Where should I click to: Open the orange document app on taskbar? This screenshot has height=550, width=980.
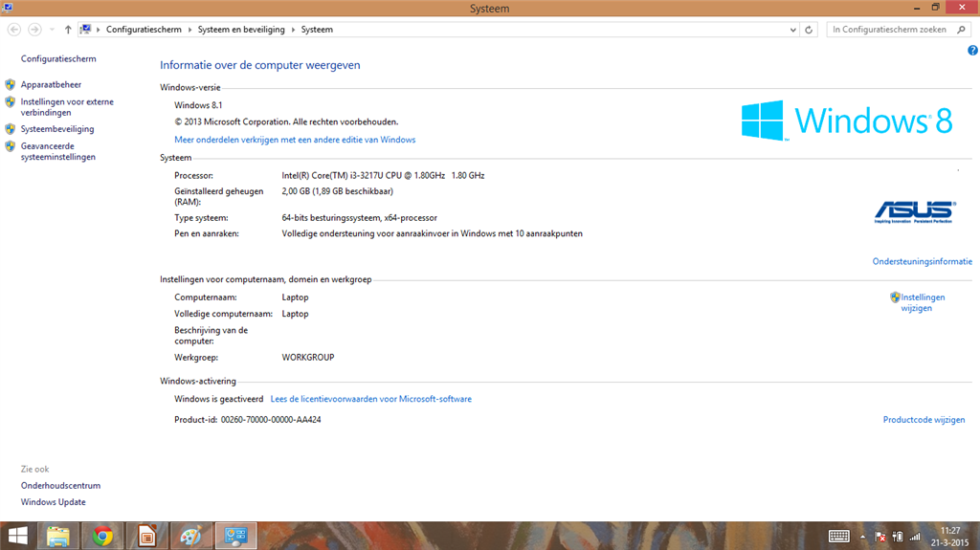coord(146,536)
